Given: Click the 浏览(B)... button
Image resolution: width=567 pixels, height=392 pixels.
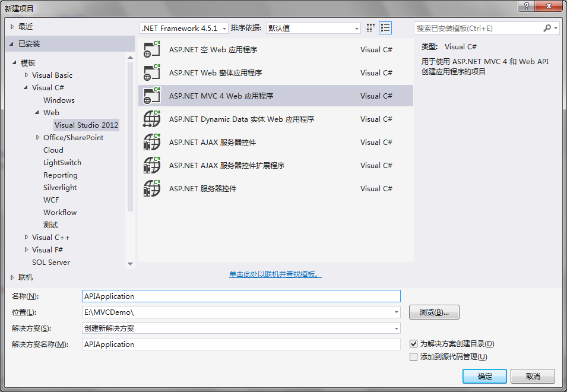Looking at the screenshot, I should [x=434, y=312].
